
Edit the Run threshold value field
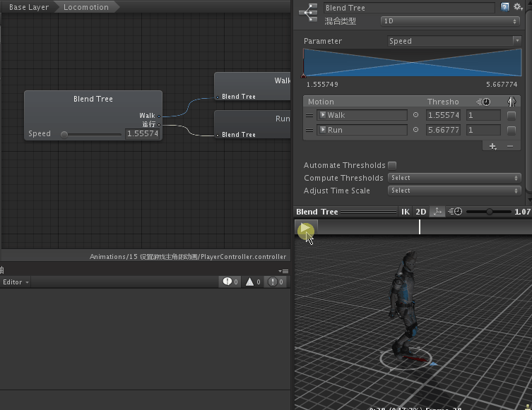tap(443, 130)
